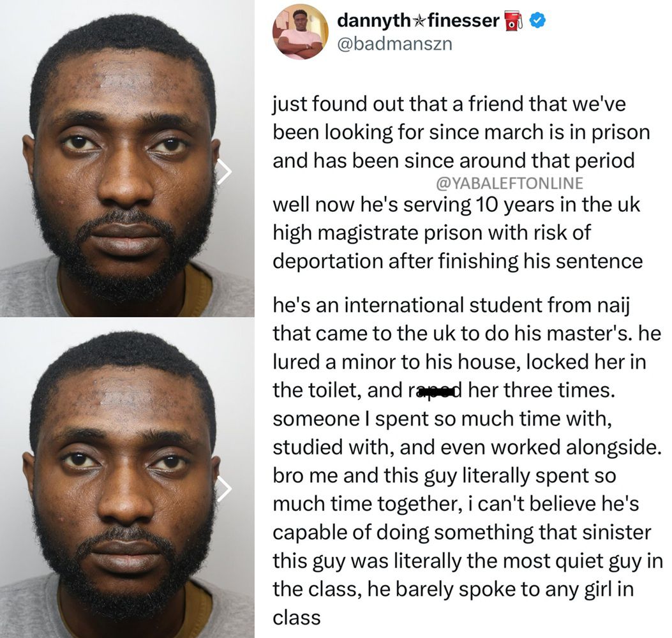Open the @badmanszn handle link

[395, 44]
